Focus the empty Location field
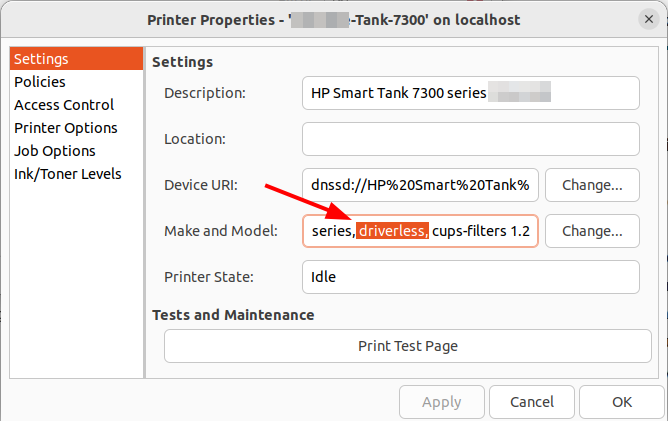 (470, 139)
